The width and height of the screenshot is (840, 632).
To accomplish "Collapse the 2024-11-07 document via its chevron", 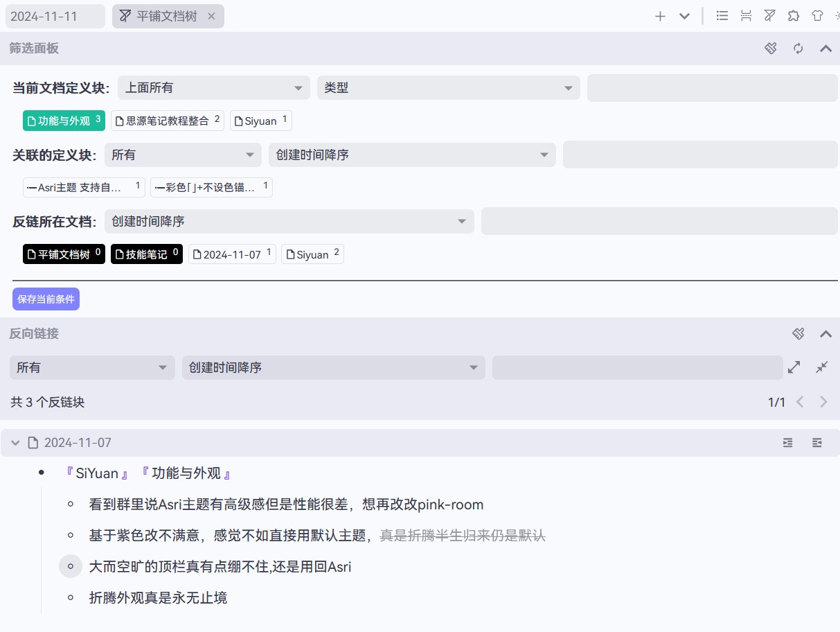I will pyautogui.click(x=15, y=442).
